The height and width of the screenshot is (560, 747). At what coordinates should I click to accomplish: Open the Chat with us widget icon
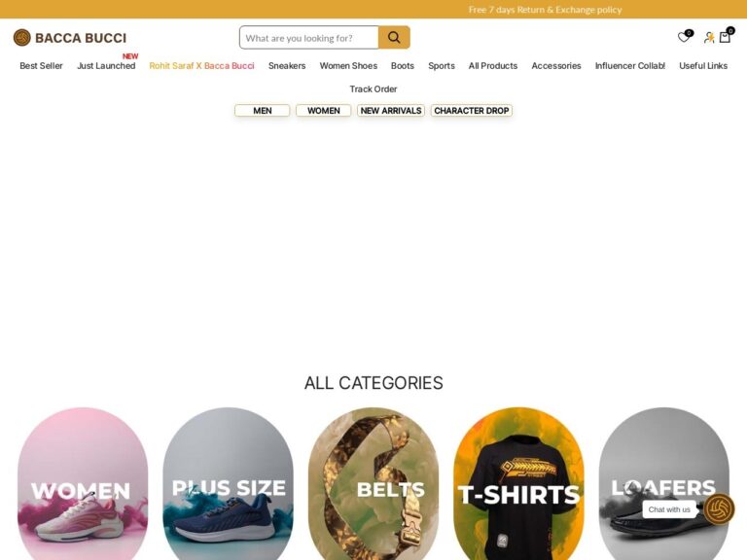click(x=719, y=509)
